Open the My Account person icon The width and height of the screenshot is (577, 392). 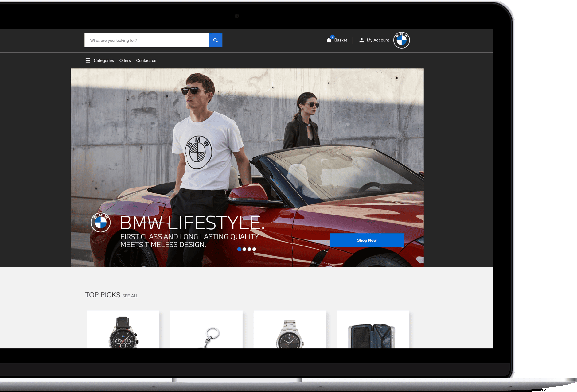click(x=361, y=40)
